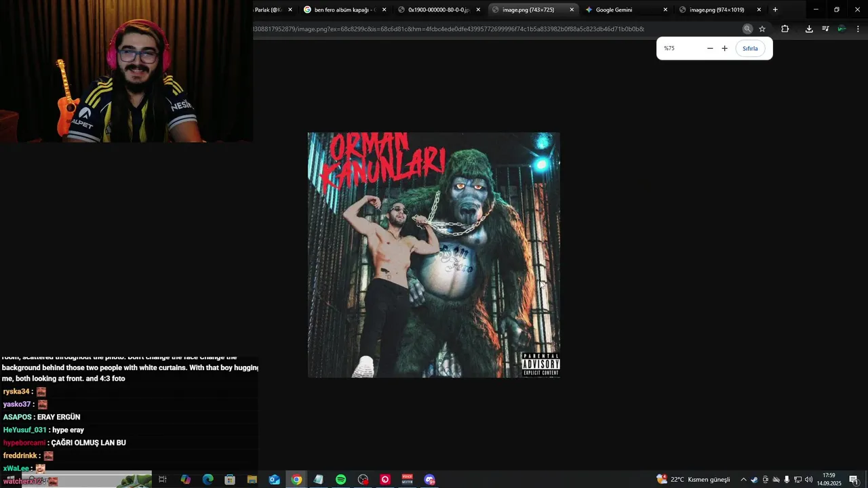The height and width of the screenshot is (488, 868).
Task: Open File Explorer from taskbar
Action: [252, 479]
